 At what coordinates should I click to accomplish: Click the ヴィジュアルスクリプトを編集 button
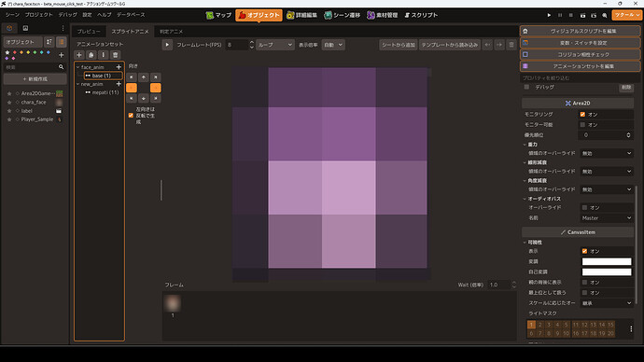(580, 31)
